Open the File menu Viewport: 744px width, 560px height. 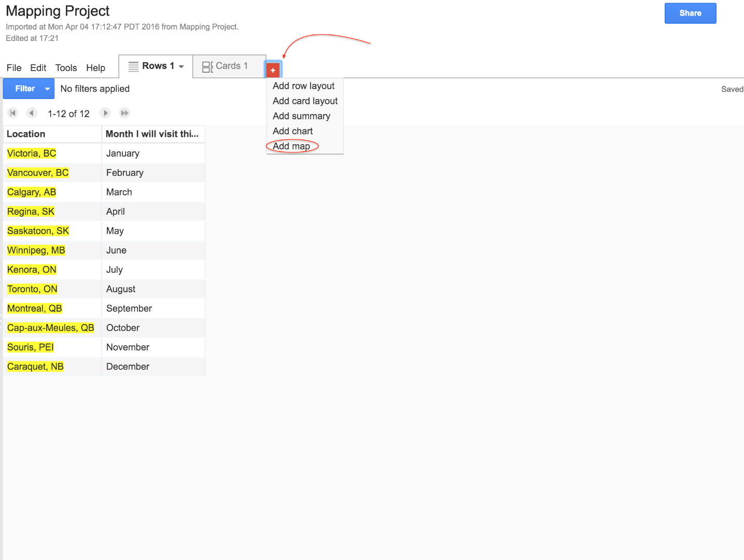click(x=13, y=68)
